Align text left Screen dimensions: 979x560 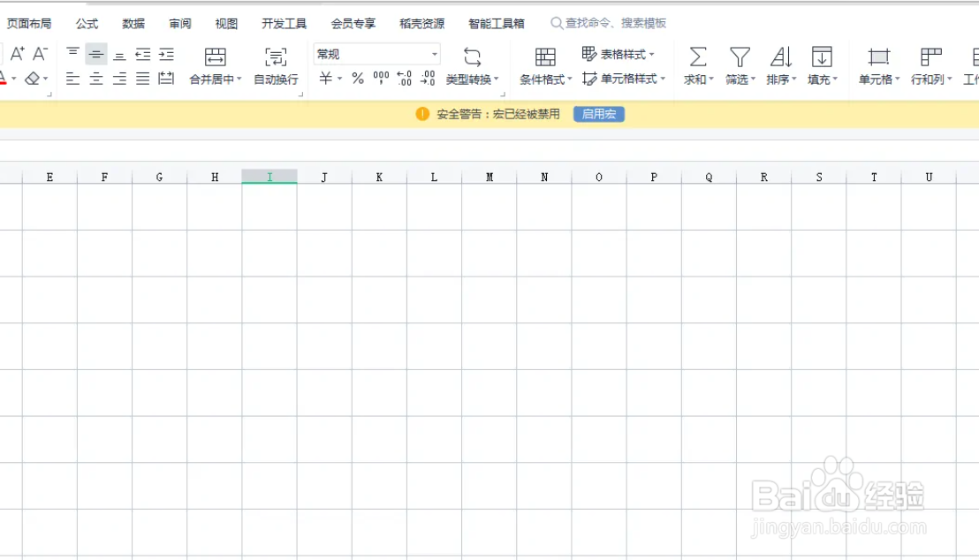(x=73, y=79)
